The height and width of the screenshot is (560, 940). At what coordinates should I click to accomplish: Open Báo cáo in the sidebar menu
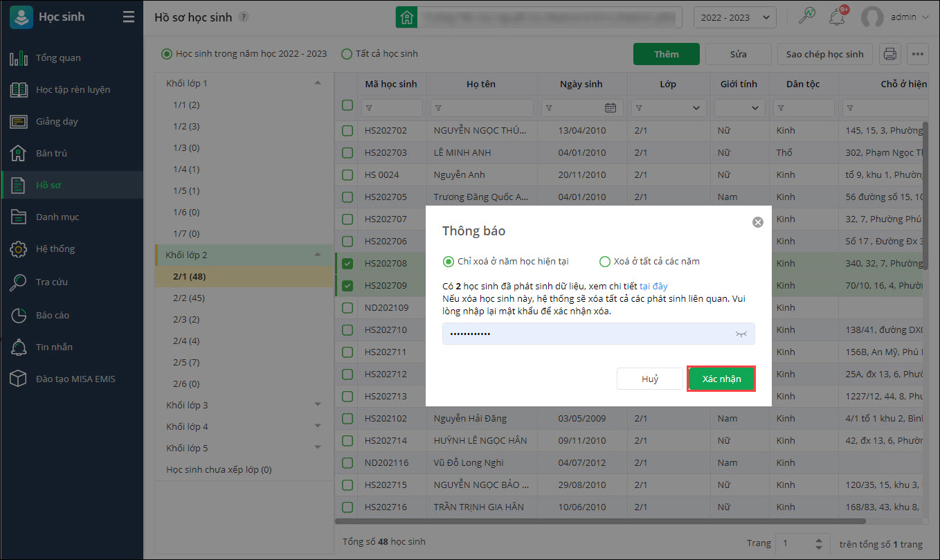pos(53,315)
